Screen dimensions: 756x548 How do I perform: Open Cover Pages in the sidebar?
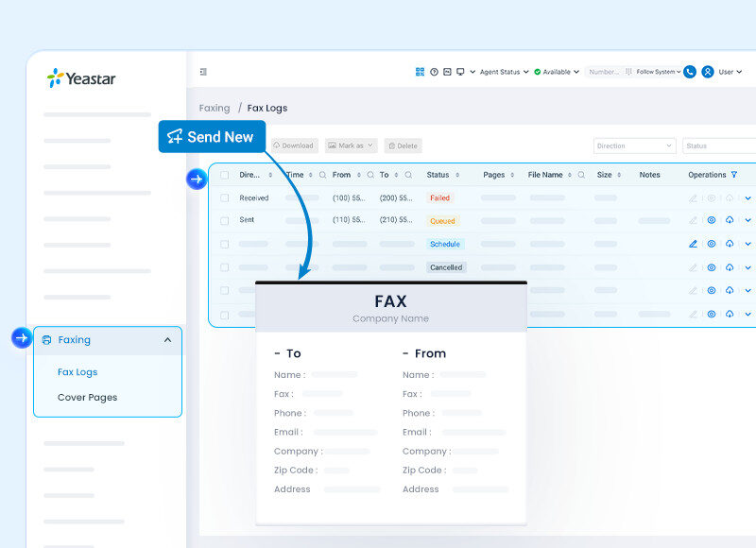point(87,397)
